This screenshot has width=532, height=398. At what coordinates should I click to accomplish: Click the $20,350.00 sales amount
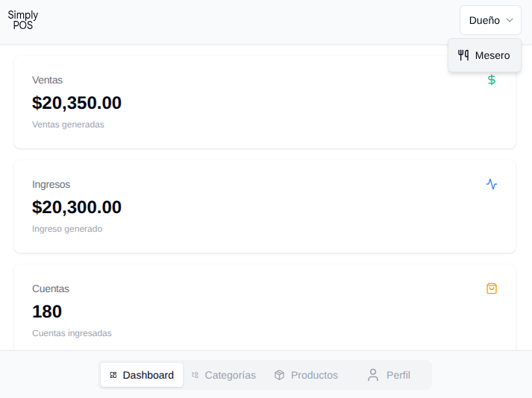[77, 103]
